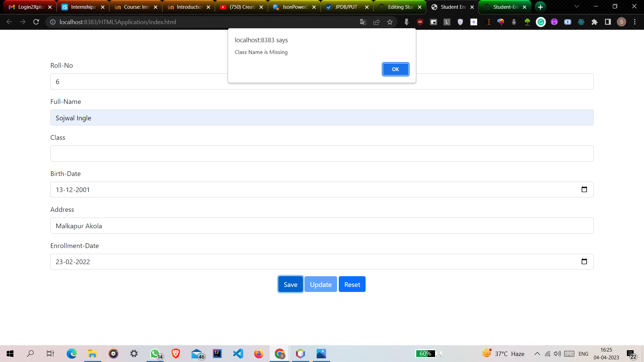This screenshot has height=362, width=644.
Task: Open the Downloads arrow icon
Action: click(x=407, y=22)
